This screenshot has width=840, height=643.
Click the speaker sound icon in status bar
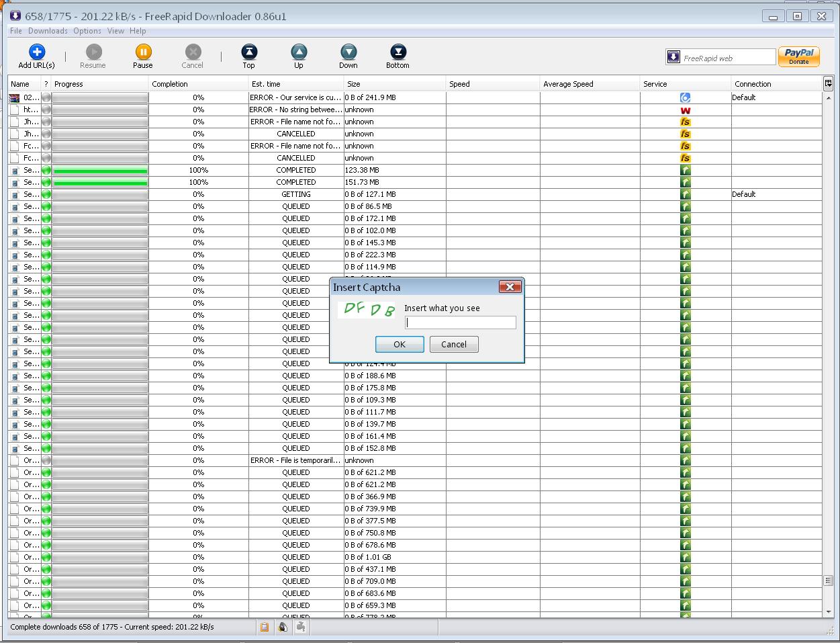283,627
